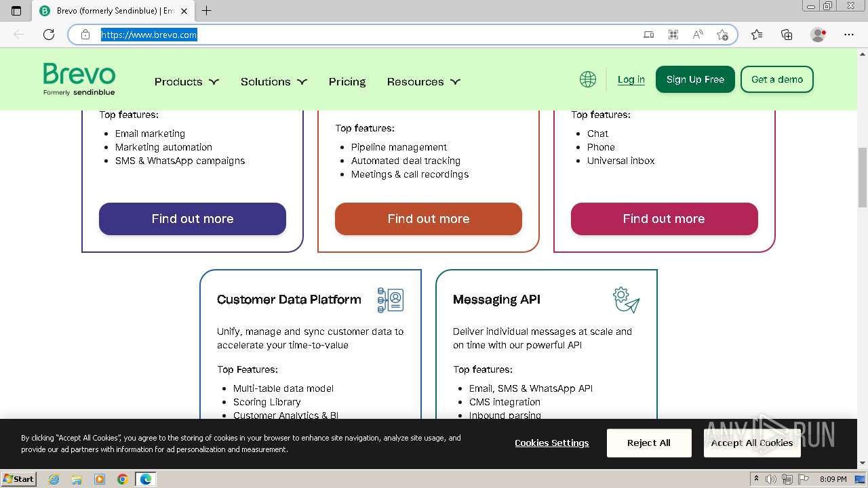Open Internet Explorer from taskbar
The image size is (868, 488).
tap(54, 479)
